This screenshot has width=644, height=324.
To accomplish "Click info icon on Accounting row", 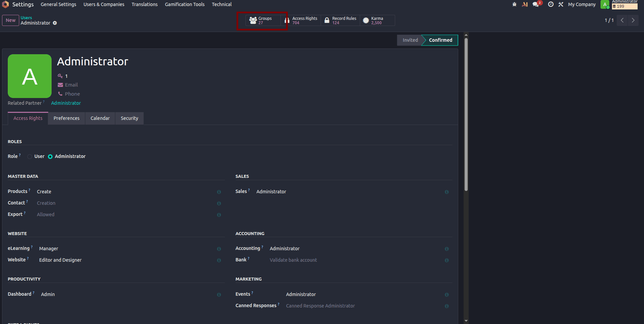I will pyautogui.click(x=447, y=249).
